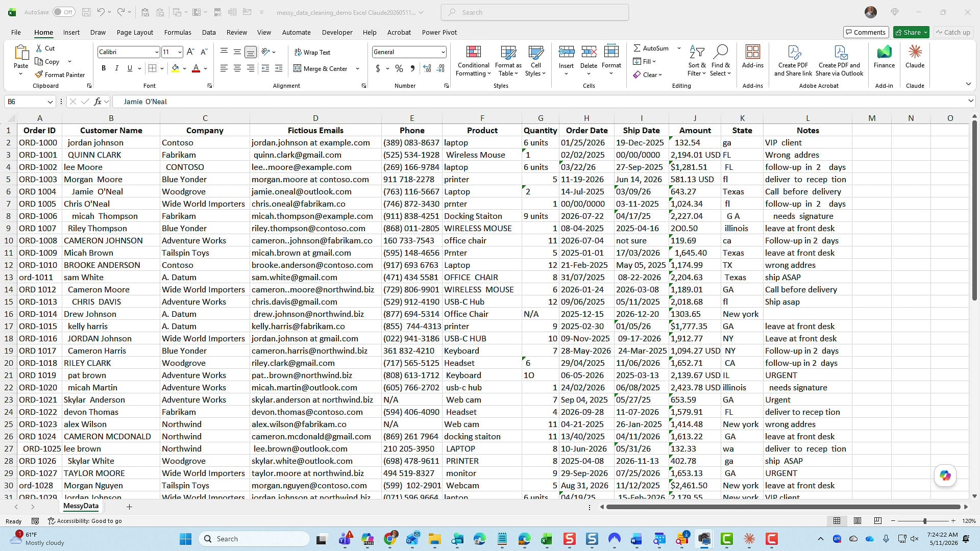Increase font size with the large A icon
The height and width of the screenshot is (551, 980).
tap(190, 52)
